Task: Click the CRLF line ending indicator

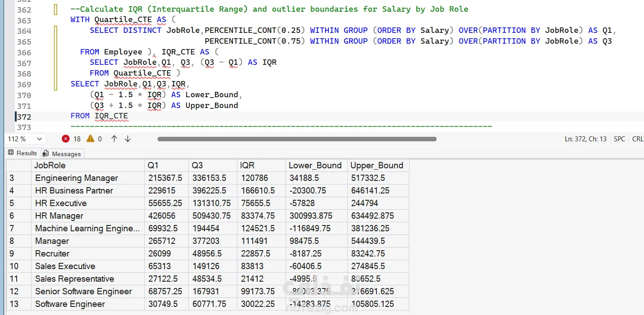Action: [638, 139]
